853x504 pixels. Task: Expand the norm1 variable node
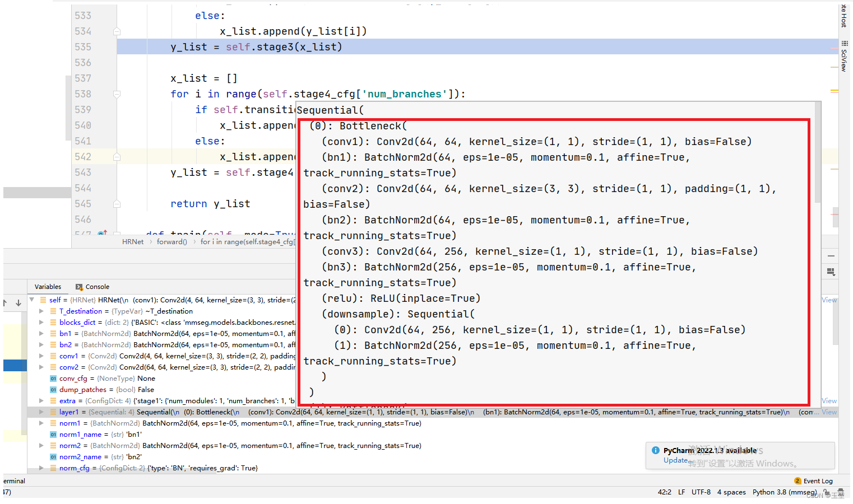pyautogui.click(x=41, y=423)
